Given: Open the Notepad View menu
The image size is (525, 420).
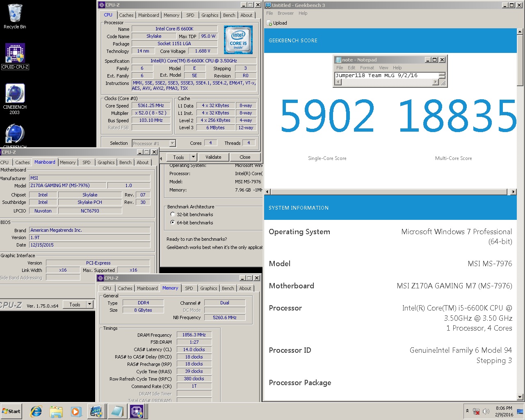Looking at the screenshot, I should pyautogui.click(x=383, y=68).
